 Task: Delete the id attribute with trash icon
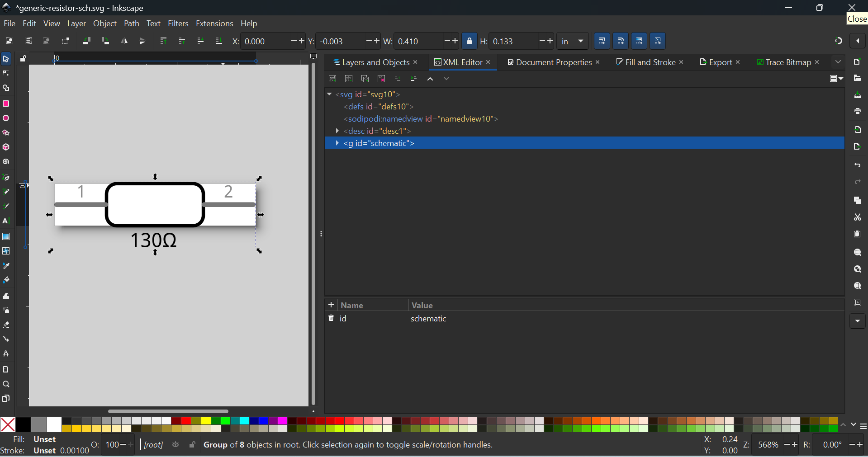(331, 318)
